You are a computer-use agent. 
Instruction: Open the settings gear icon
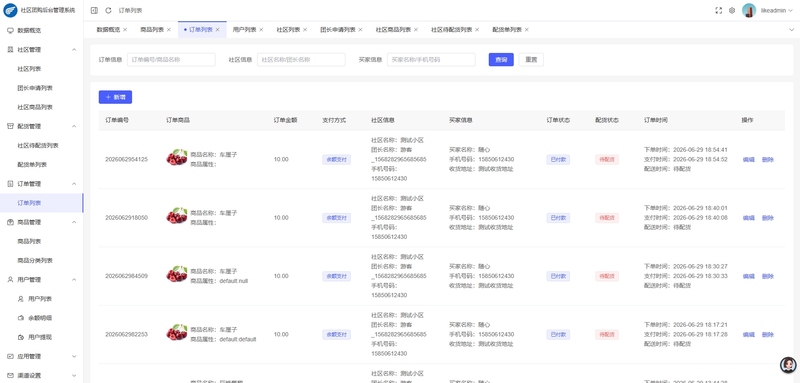coord(732,10)
